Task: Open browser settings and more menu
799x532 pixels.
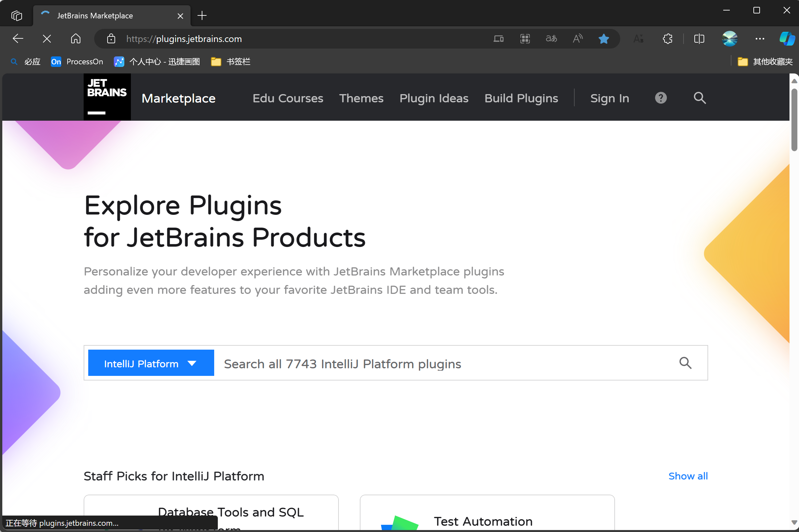Action: [760, 39]
